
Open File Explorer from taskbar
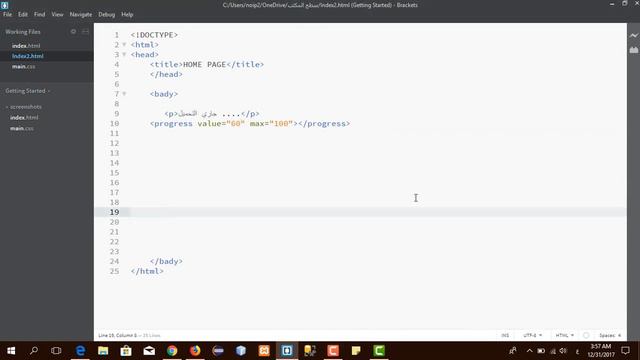[103, 351]
